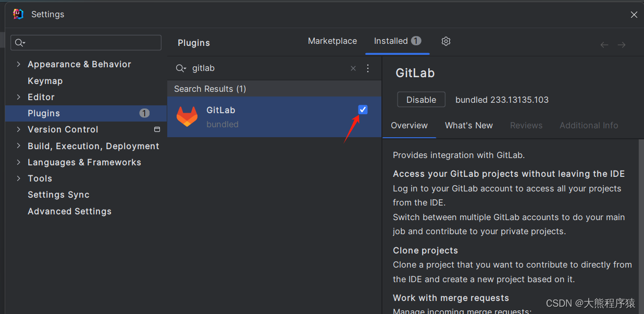Expand Build, Execution, Deployment
This screenshot has width=644, height=314.
[19, 146]
